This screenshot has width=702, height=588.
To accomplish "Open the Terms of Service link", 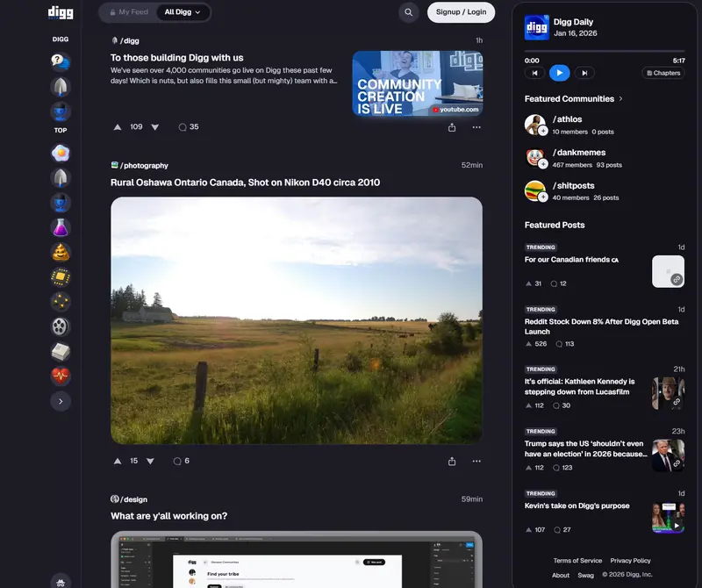I will coord(577,561).
